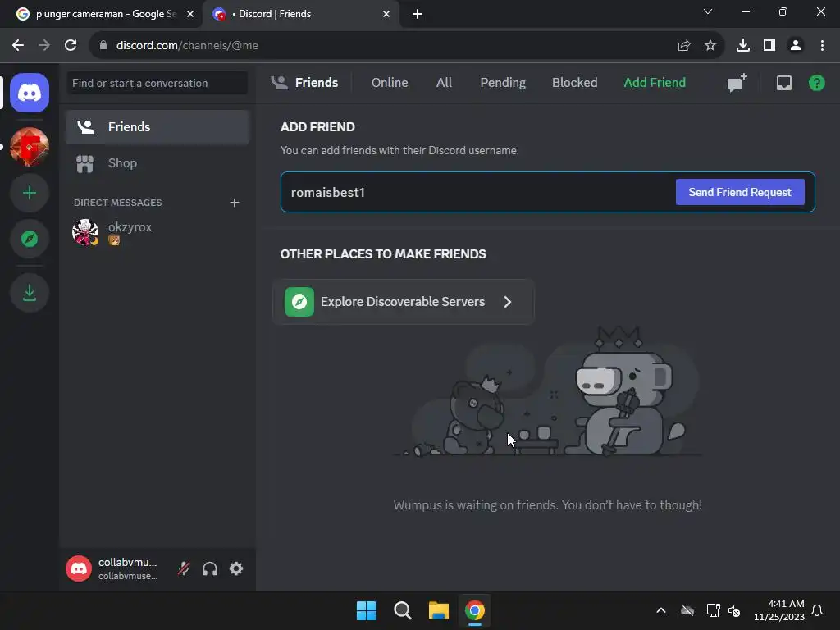The width and height of the screenshot is (840, 630).
Task: Open Shop in the sidebar
Action: coord(157,163)
